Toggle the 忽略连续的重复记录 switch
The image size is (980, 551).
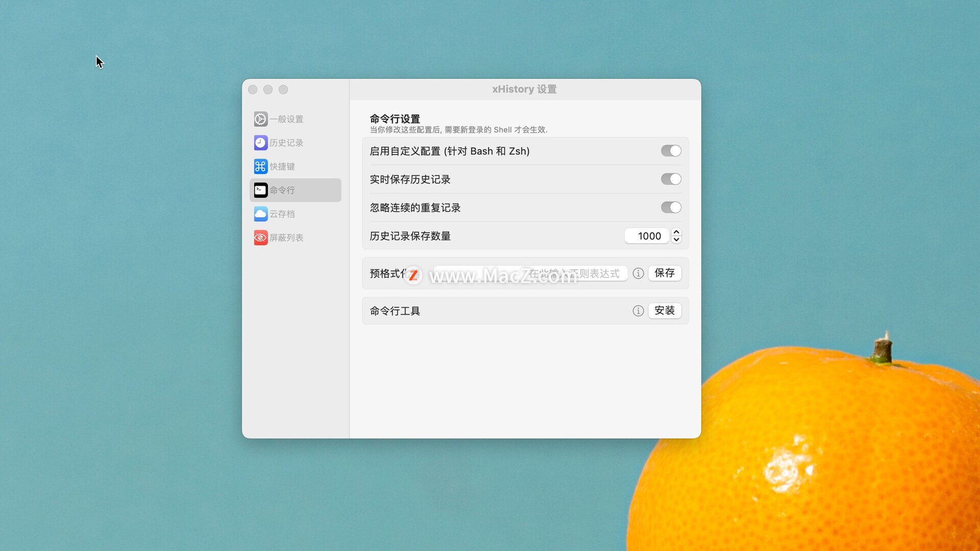tap(671, 208)
